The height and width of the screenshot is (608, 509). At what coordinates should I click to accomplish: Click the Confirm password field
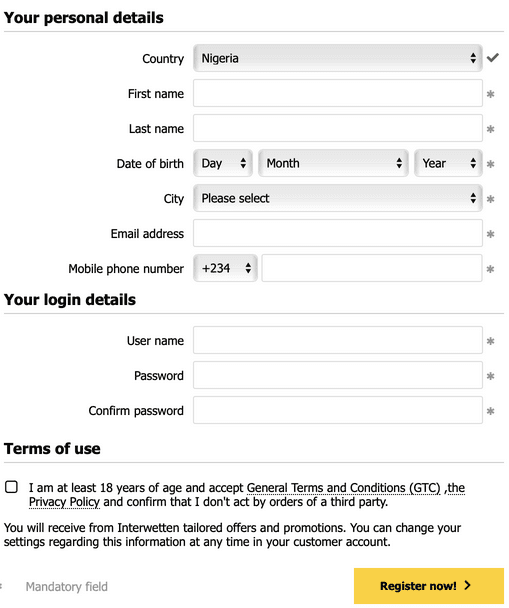(x=338, y=410)
